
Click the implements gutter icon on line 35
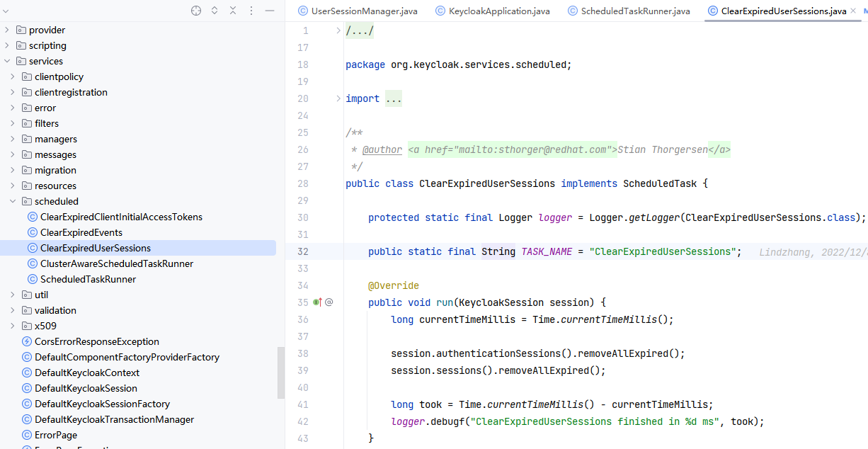tap(317, 302)
